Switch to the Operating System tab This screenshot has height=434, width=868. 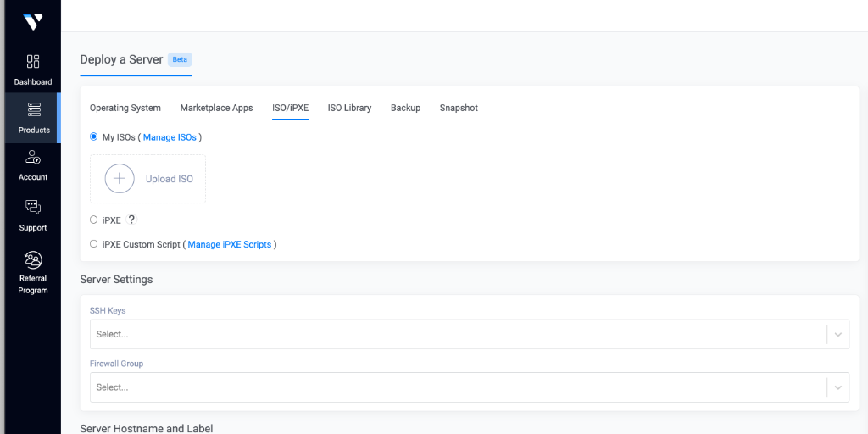[125, 108]
